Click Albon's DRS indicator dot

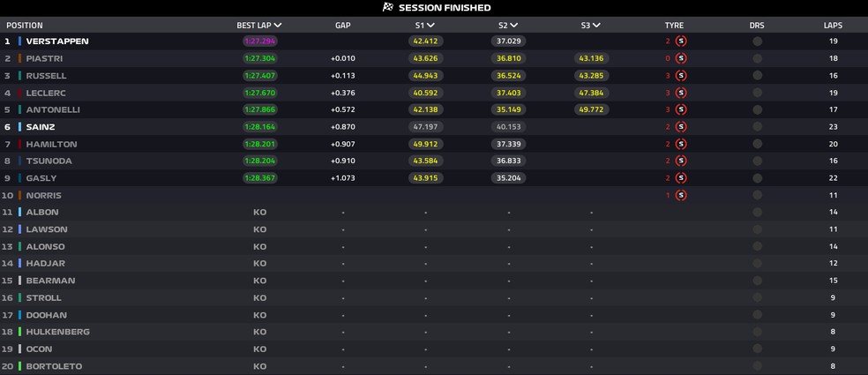click(x=757, y=212)
